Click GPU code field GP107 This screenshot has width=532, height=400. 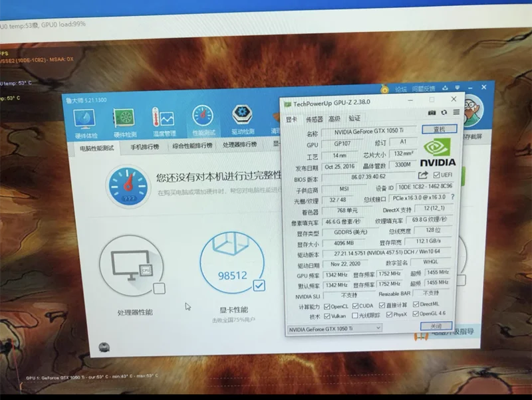[x=342, y=144]
